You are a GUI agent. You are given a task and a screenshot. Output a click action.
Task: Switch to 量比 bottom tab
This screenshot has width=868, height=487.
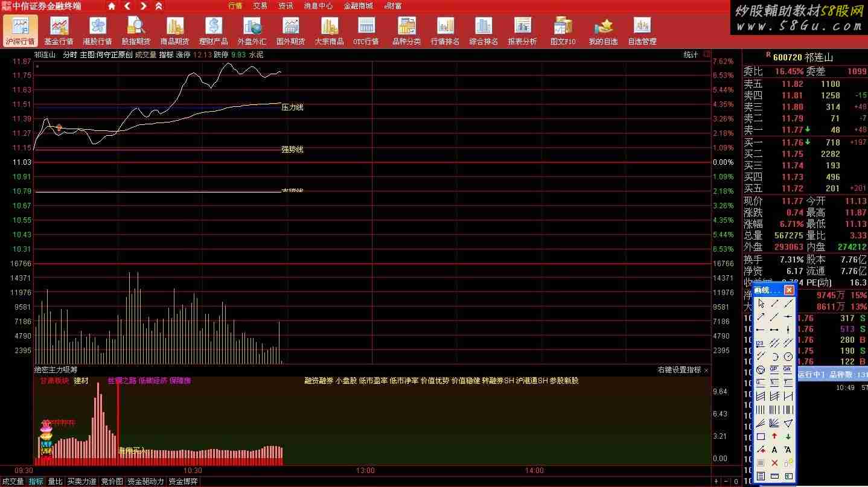[55, 482]
